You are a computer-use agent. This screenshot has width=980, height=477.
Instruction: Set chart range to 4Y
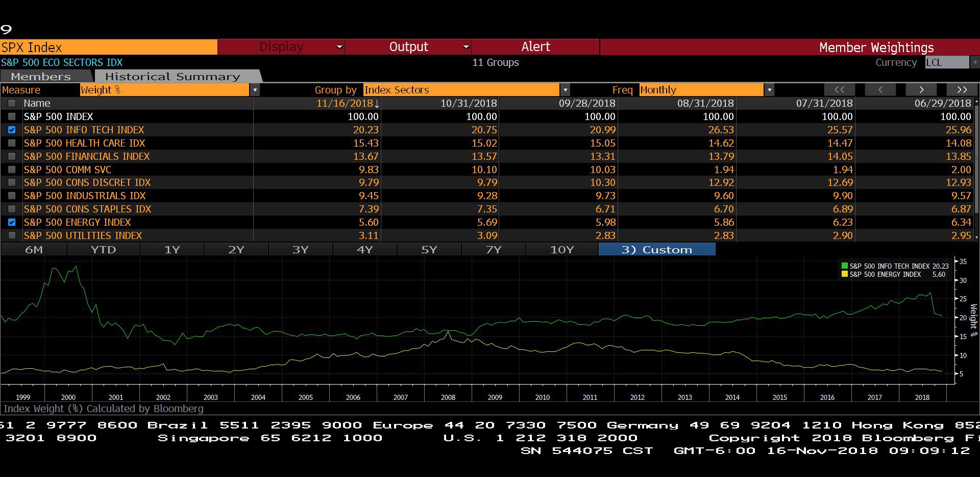pyautogui.click(x=365, y=250)
